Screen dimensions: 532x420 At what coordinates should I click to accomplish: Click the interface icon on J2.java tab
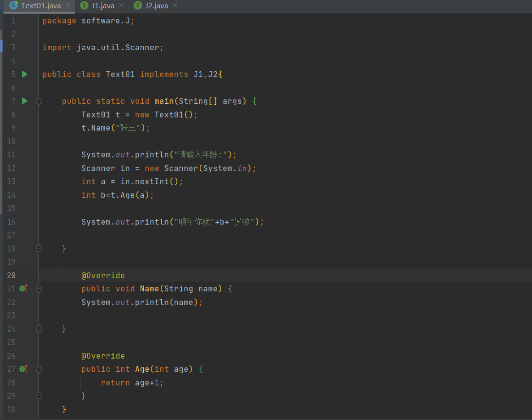click(138, 5)
